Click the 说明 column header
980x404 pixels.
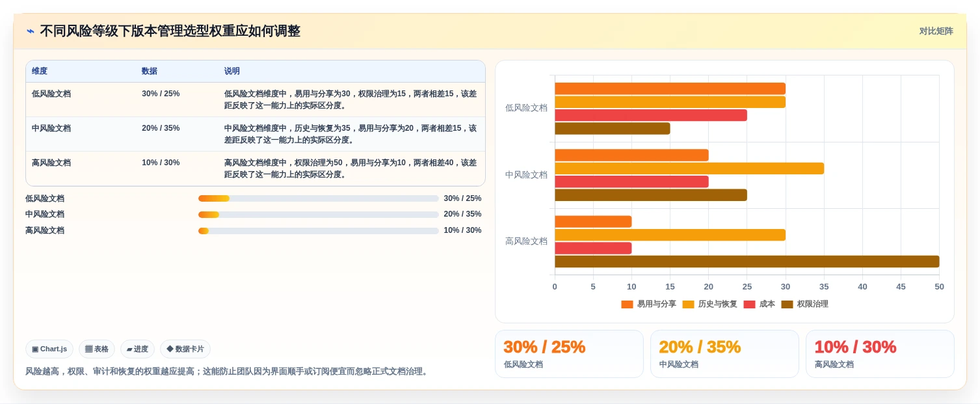click(232, 72)
